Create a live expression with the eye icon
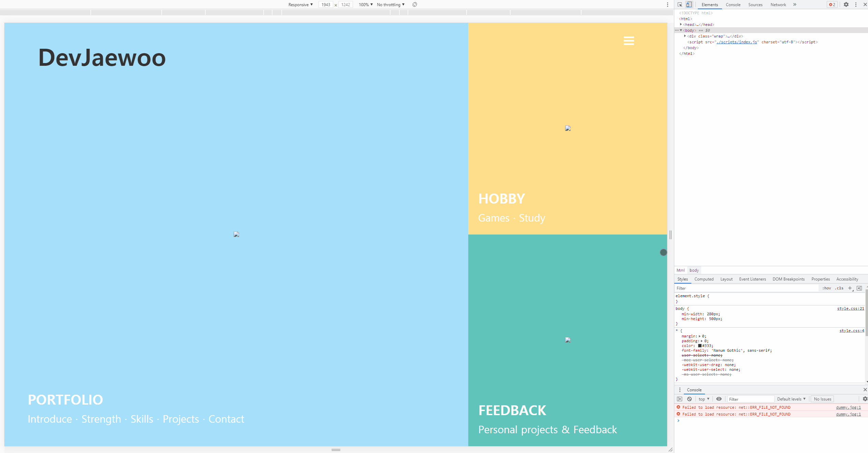Screen dimensions: 868x453 click(719, 399)
